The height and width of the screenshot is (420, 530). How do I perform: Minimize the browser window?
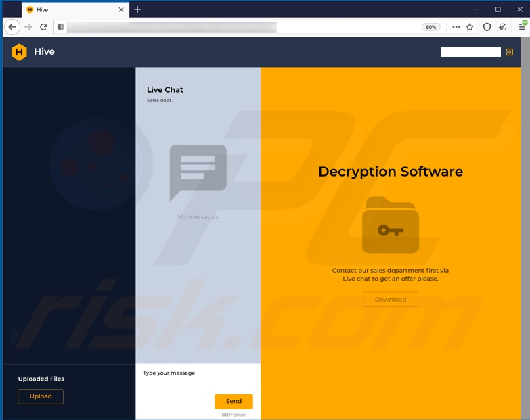(x=476, y=9)
